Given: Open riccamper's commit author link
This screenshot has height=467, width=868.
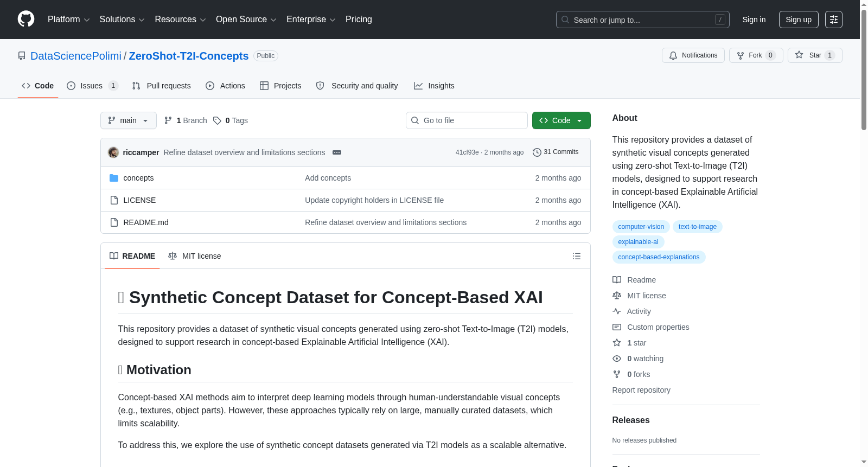Looking at the screenshot, I should pos(141,152).
